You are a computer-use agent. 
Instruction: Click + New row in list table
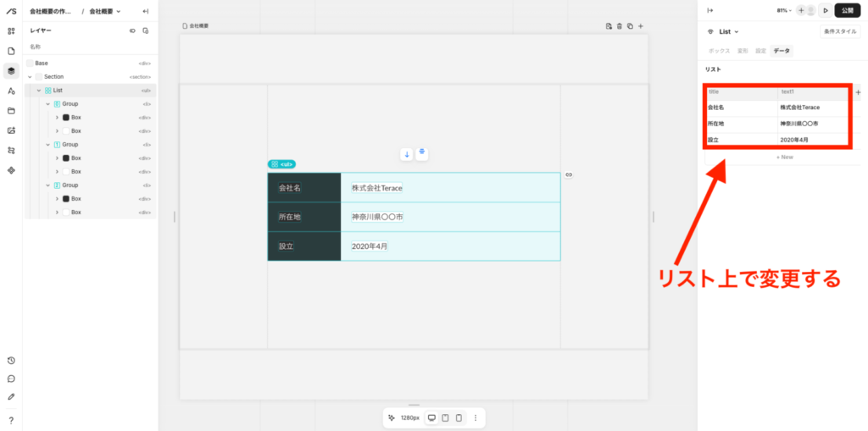784,157
